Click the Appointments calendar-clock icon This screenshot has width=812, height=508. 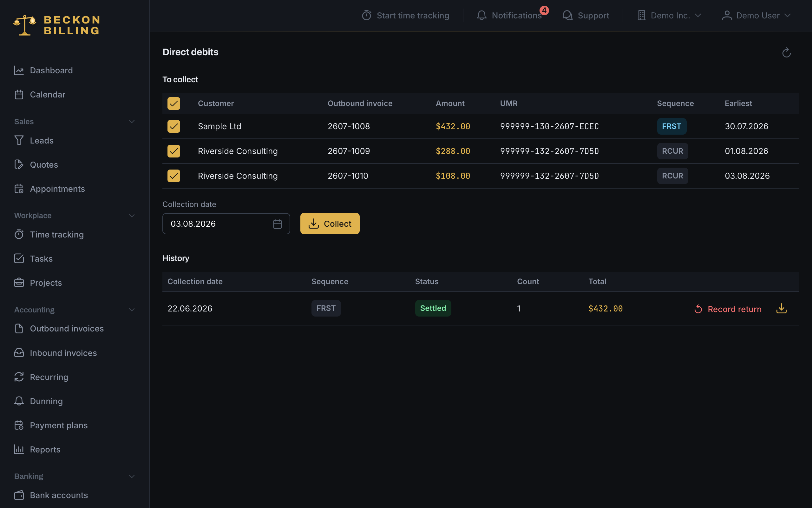coord(19,189)
